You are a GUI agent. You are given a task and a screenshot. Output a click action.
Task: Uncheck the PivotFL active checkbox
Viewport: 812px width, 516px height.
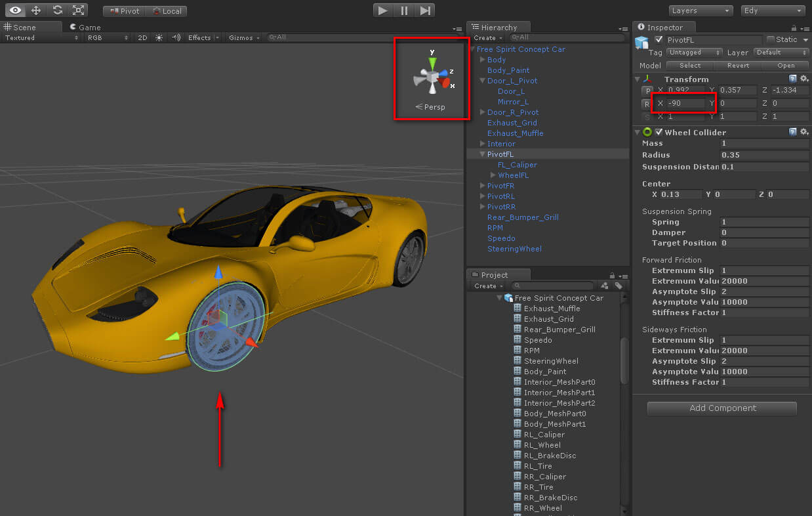coord(659,40)
